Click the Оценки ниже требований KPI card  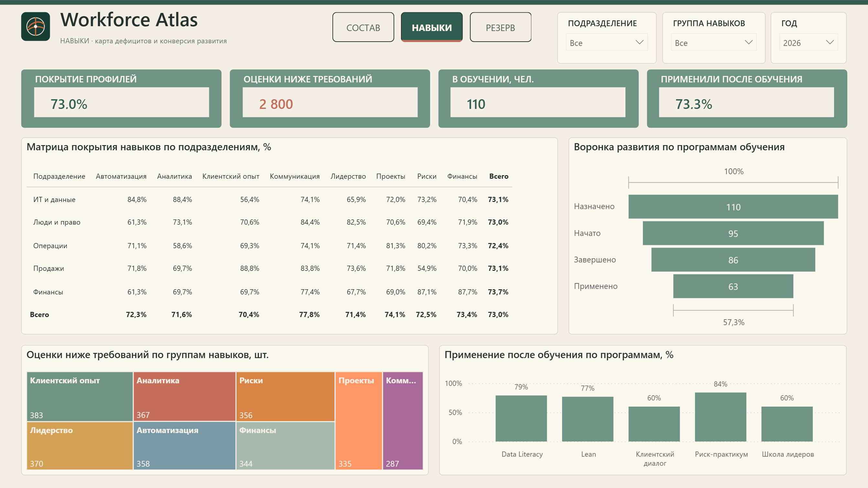pyautogui.click(x=330, y=99)
